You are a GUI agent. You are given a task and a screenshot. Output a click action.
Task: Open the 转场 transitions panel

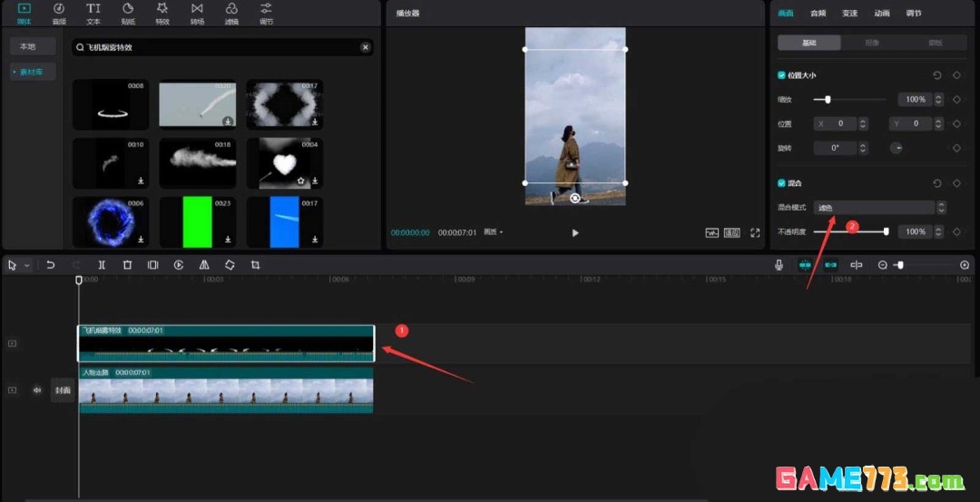click(197, 13)
